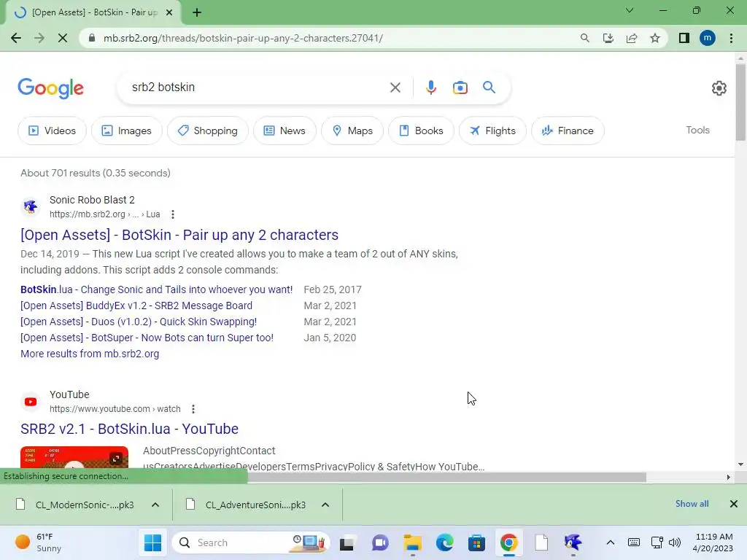Stop loading the page
This screenshot has height=560, width=747.
[63, 38]
